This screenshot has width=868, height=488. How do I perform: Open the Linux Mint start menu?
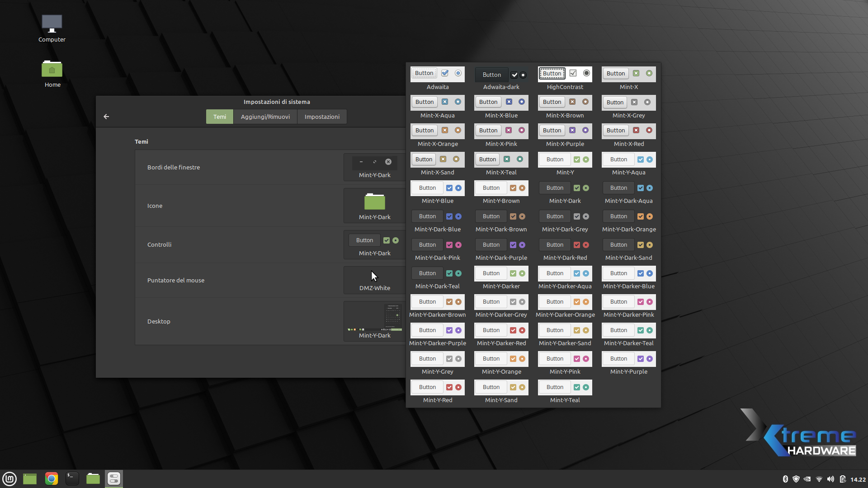click(x=9, y=479)
